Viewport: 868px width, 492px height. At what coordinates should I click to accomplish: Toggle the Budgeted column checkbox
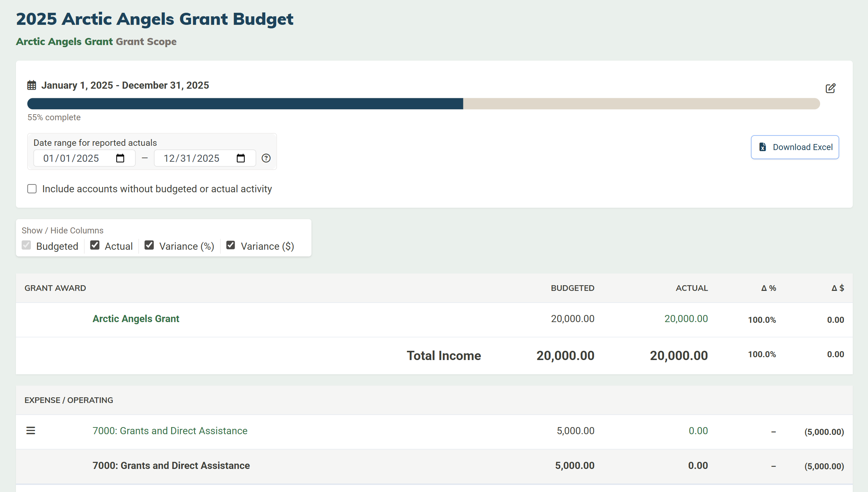pyautogui.click(x=26, y=245)
